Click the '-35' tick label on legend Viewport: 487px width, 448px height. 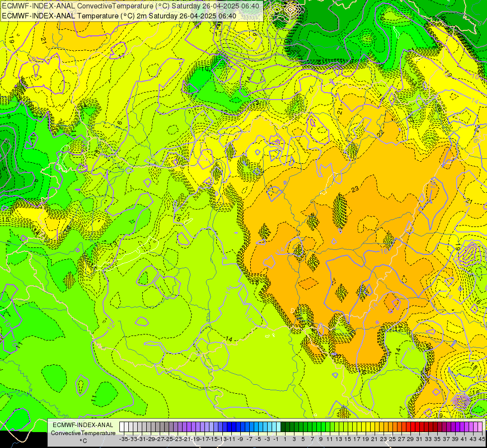(124, 439)
